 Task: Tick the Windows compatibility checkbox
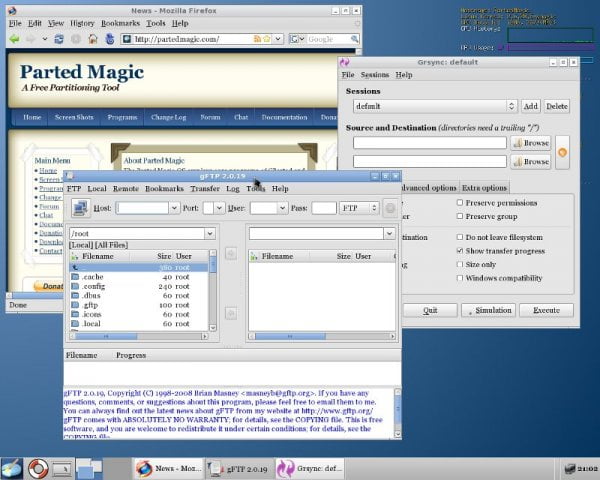pos(460,278)
